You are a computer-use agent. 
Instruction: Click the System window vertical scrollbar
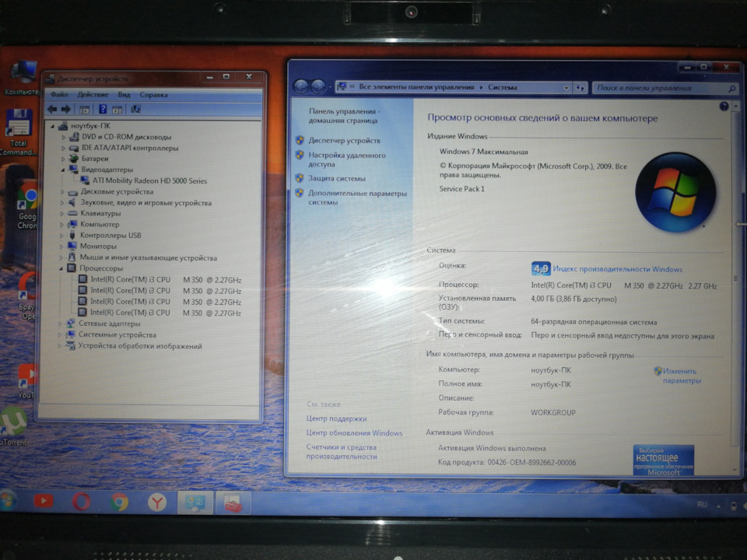point(735,285)
